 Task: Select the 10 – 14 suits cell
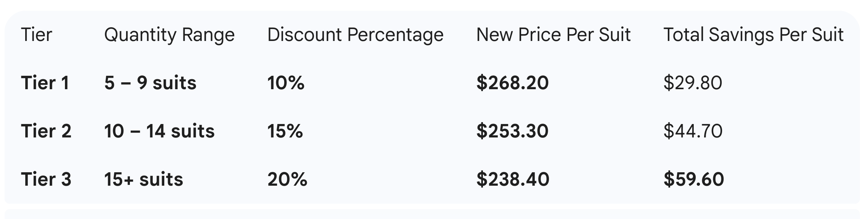pyautogui.click(x=159, y=131)
